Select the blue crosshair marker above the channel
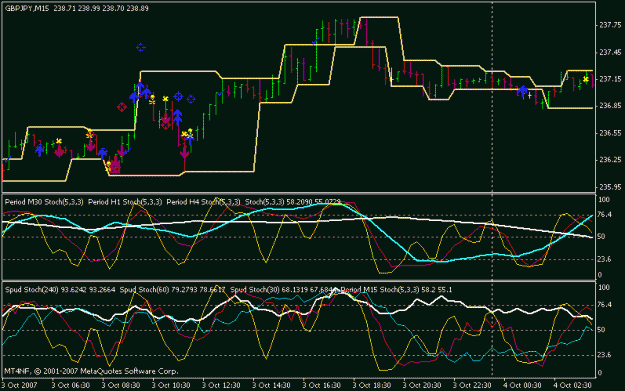 pos(140,47)
